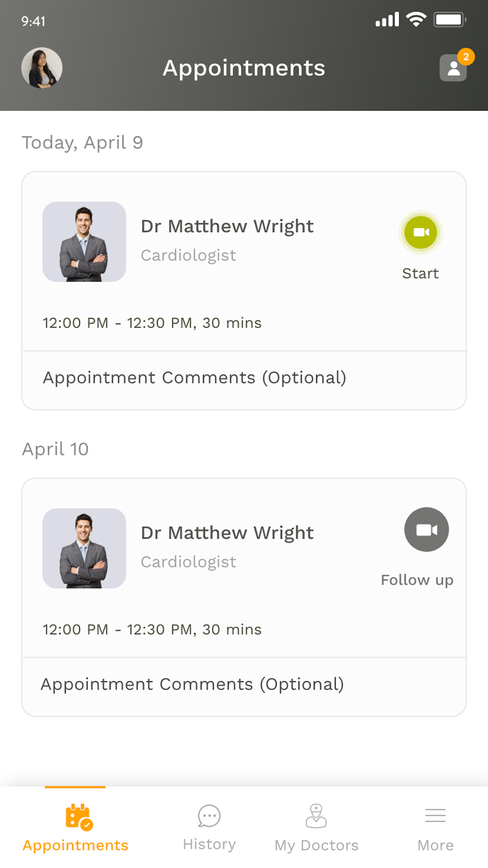The height and width of the screenshot is (868, 488).
Task: Tap the Start label under the video icon
Action: pyautogui.click(x=420, y=273)
